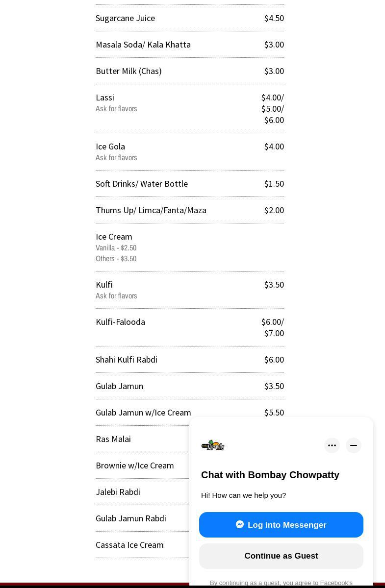Viewport: 385px width, 588px height.
Task: Open the chat options three-dot menu
Action: pos(332,445)
